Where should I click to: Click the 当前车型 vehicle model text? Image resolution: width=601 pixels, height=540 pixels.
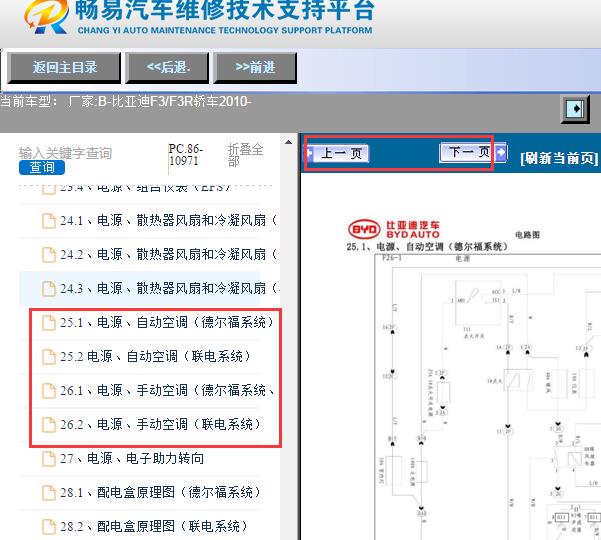126,102
